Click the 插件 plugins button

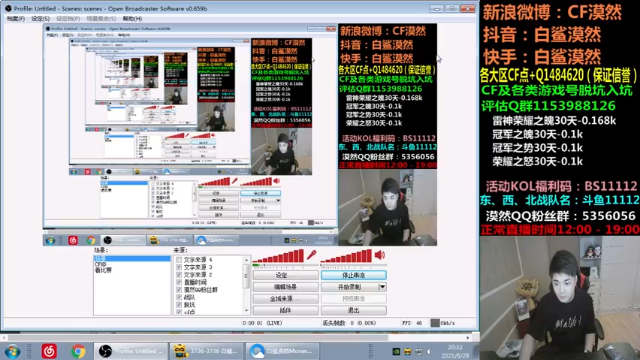pyautogui.click(x=286, y=310)
